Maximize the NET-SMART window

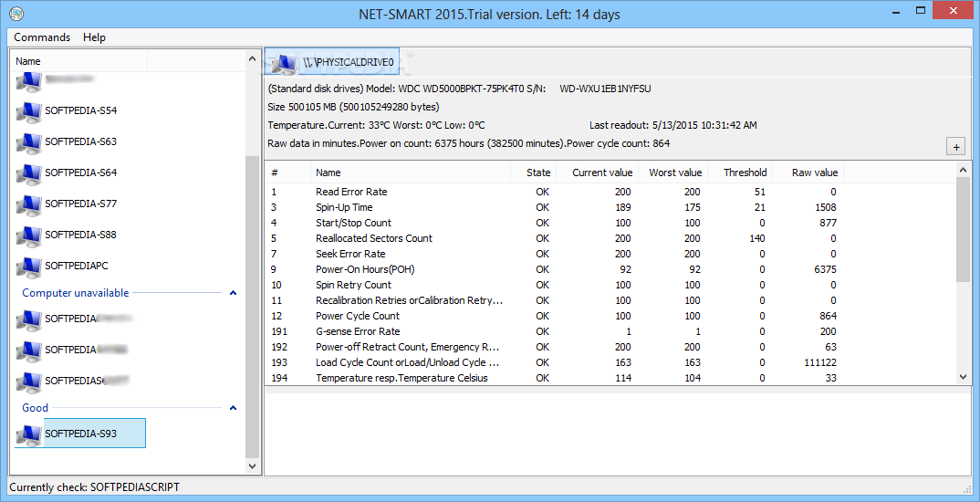[921, 11]
